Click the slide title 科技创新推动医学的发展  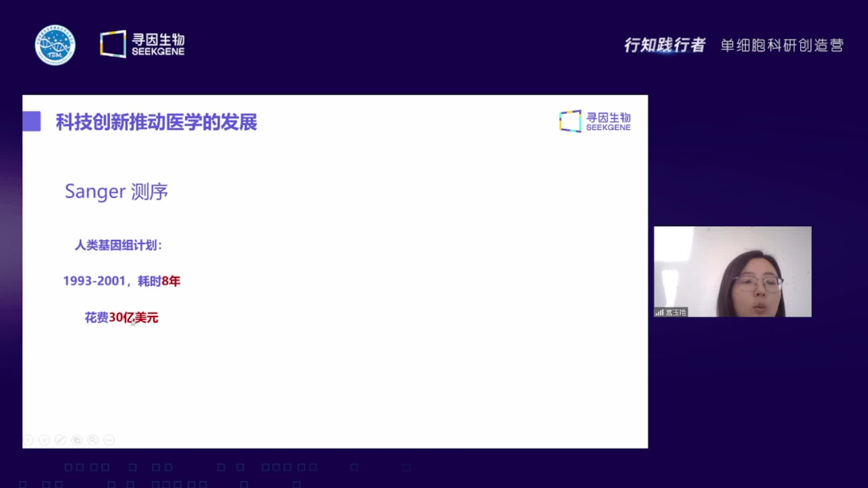[x=156, y=122]
